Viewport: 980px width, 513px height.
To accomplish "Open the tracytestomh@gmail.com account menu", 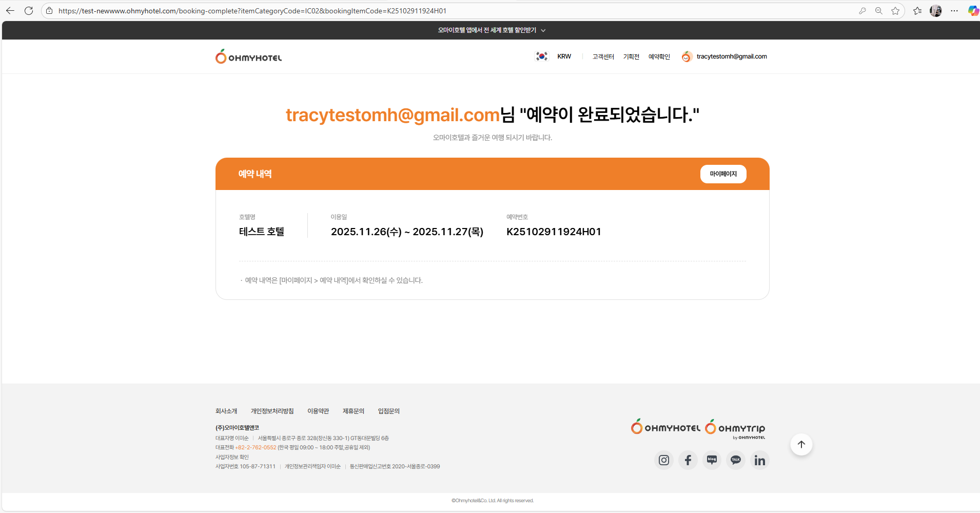I will [732, 56].
